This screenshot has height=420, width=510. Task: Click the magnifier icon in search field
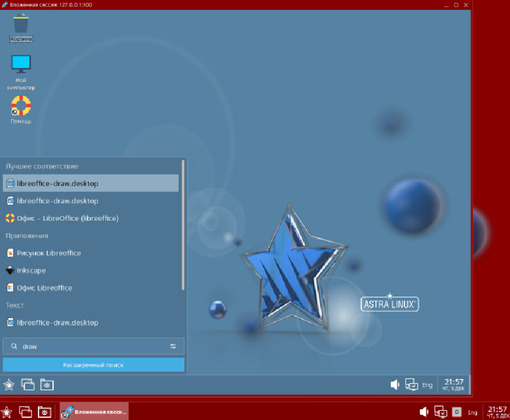(14, 346)
